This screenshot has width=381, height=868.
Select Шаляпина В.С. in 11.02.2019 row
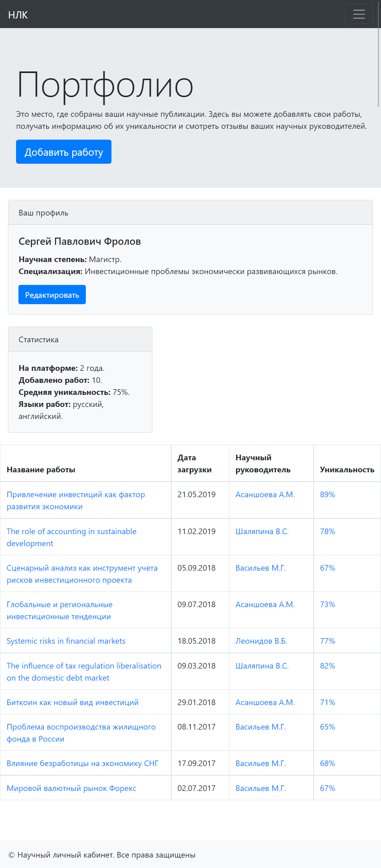tap(262, 531)
